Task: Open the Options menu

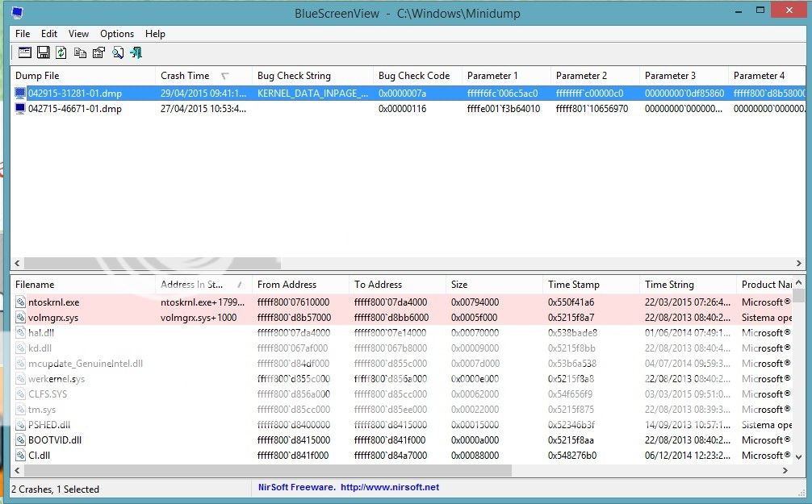Action: pyautogui.click(x=116, y=34)
